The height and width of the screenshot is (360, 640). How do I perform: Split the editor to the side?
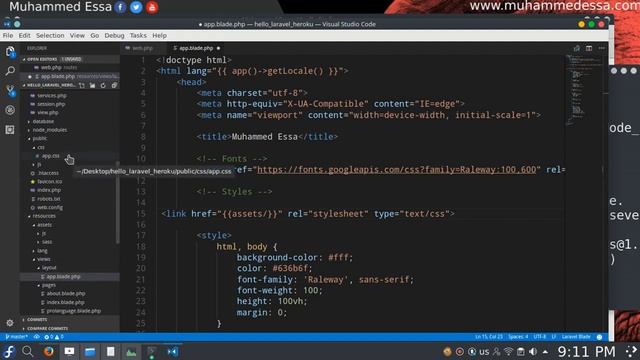pos(589,48)
